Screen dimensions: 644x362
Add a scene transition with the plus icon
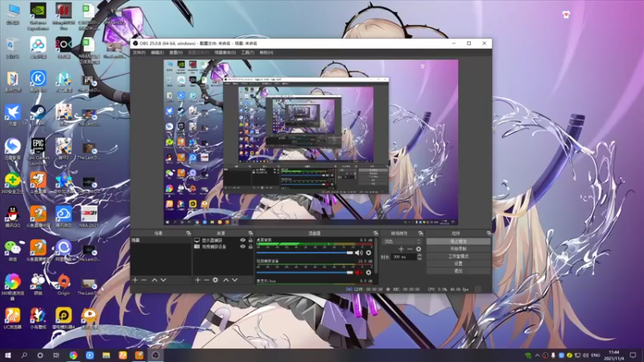[x=401, y=249]
